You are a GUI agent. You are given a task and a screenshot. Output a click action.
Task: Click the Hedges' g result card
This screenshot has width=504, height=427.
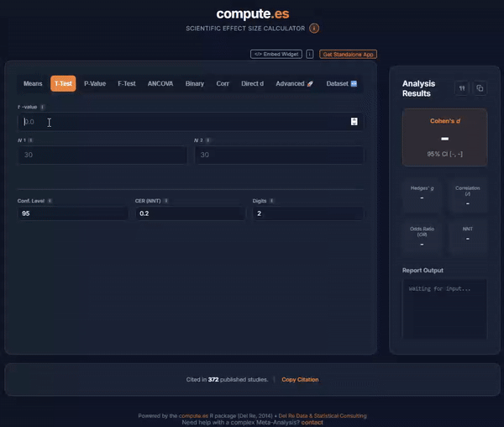(x=422, y=195)
